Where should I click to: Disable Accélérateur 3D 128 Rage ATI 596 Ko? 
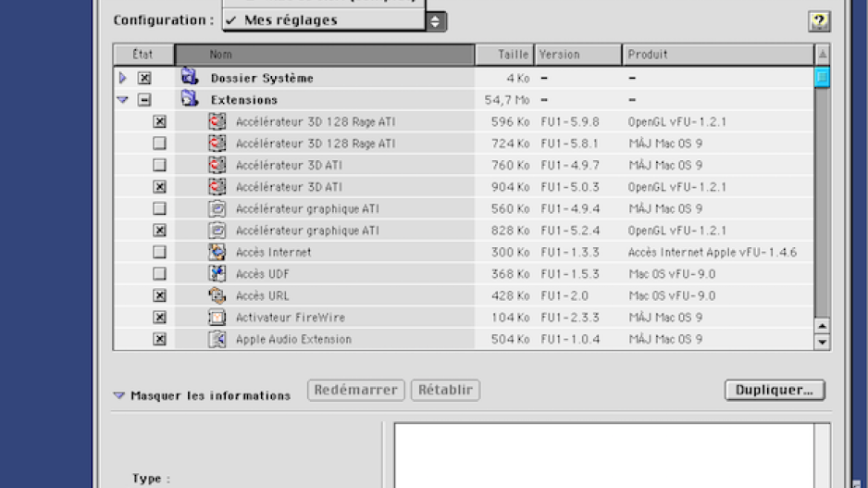tap(159, 121)
